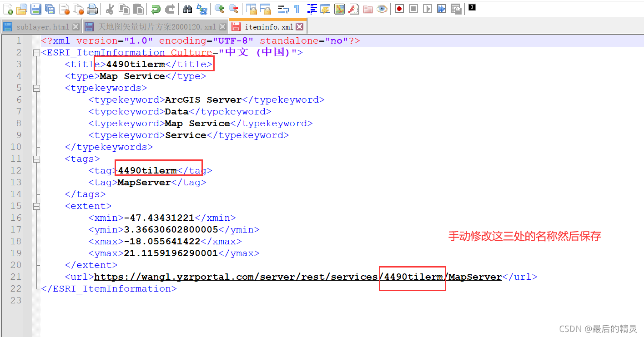
Task: Start macro recording with red dot
Action: tap(399, 9)
